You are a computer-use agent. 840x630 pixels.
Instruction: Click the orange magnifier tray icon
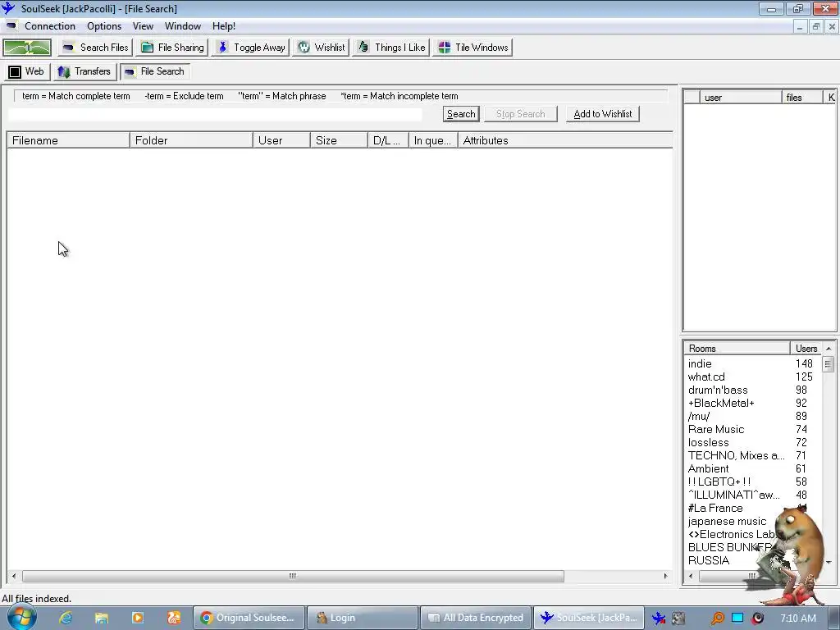click(717, 619)
